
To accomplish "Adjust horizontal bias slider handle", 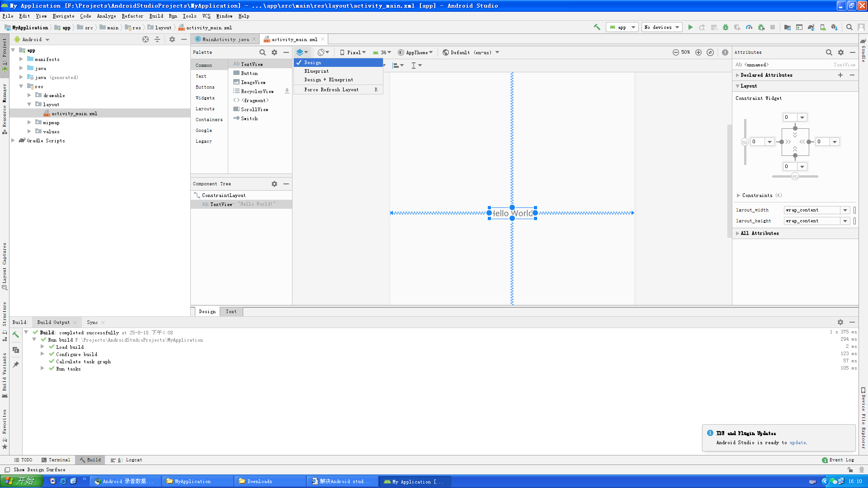I will (795, 177).
